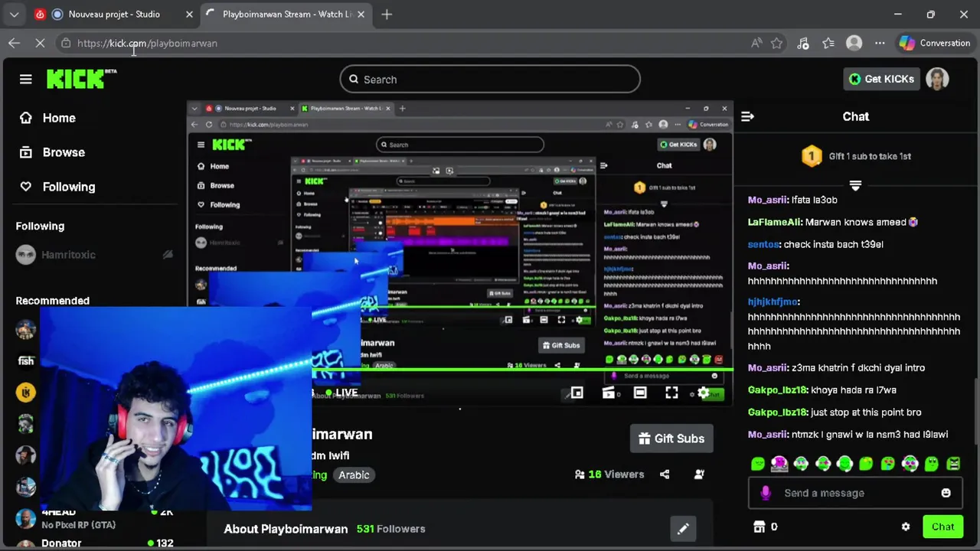Switch to the Nouveau projet - Studio tab

[x=114, y=14]
